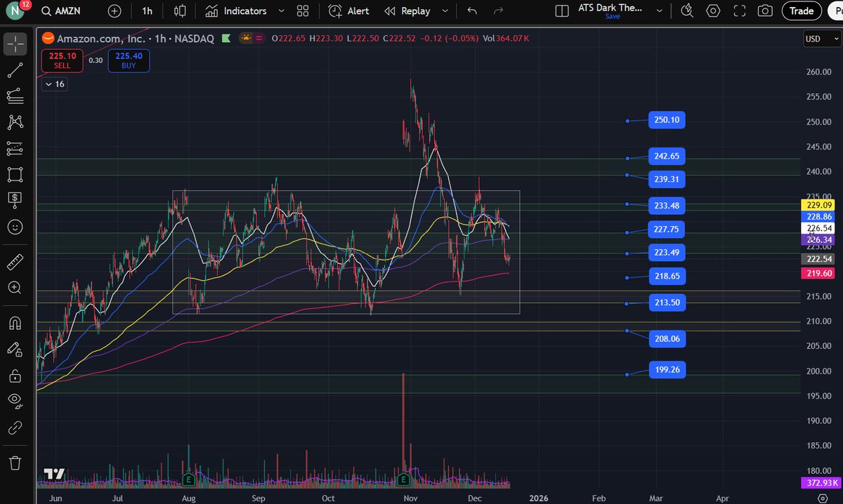Toggle lock all drawings padlock

click(x=15, y=376)
